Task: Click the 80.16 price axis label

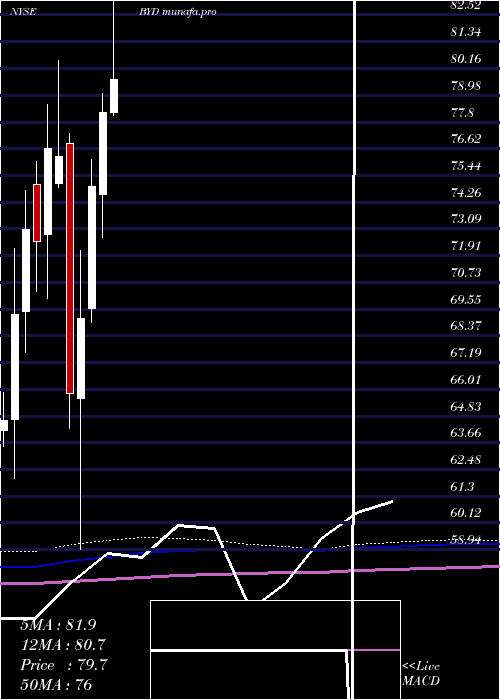Action: (466, 58)
